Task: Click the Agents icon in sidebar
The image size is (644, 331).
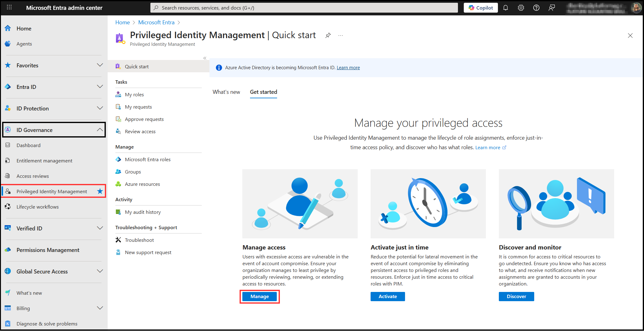Action: pyautogui.click(x=8, y=44)
